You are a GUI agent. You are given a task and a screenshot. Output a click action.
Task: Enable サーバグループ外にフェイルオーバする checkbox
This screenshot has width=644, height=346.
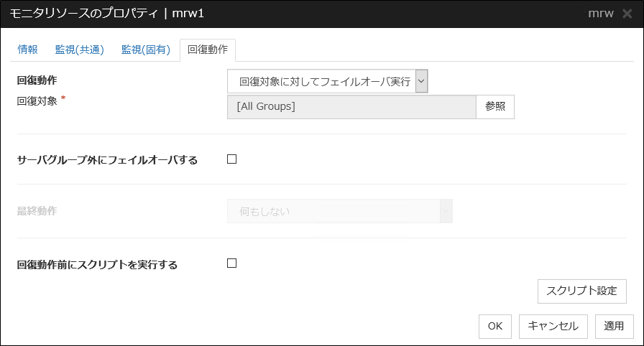231,159
